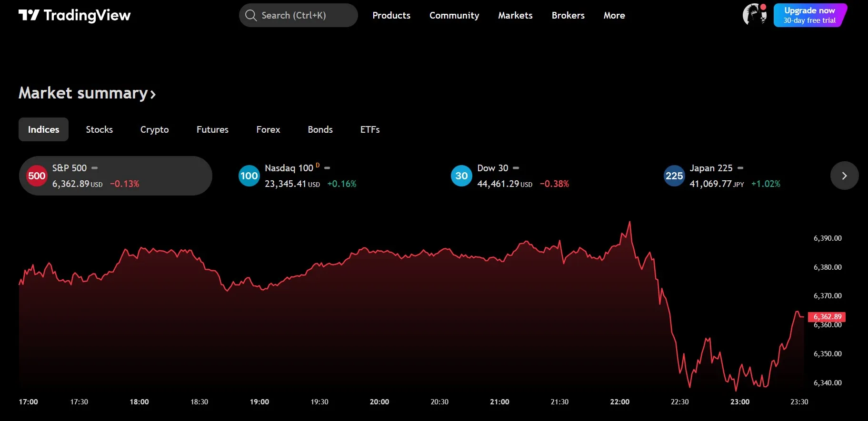Click the TradingView logo
The width and height of the screenshot is (868, 421).
pos(74,15)
